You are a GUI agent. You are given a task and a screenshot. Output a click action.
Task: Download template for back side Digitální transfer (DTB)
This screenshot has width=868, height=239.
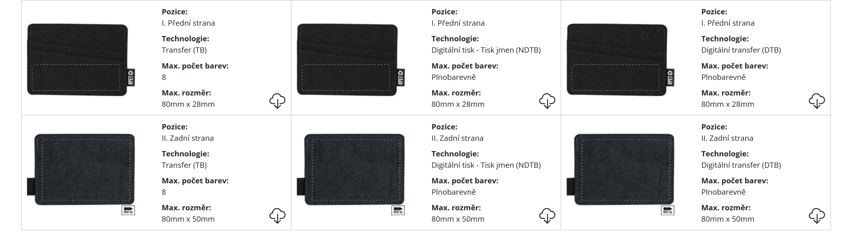tap(817, 216)
